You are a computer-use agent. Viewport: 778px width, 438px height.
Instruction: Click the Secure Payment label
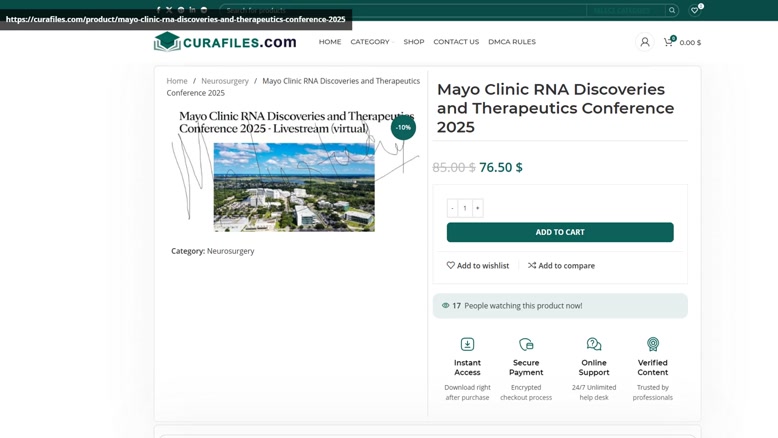point(526,368)
